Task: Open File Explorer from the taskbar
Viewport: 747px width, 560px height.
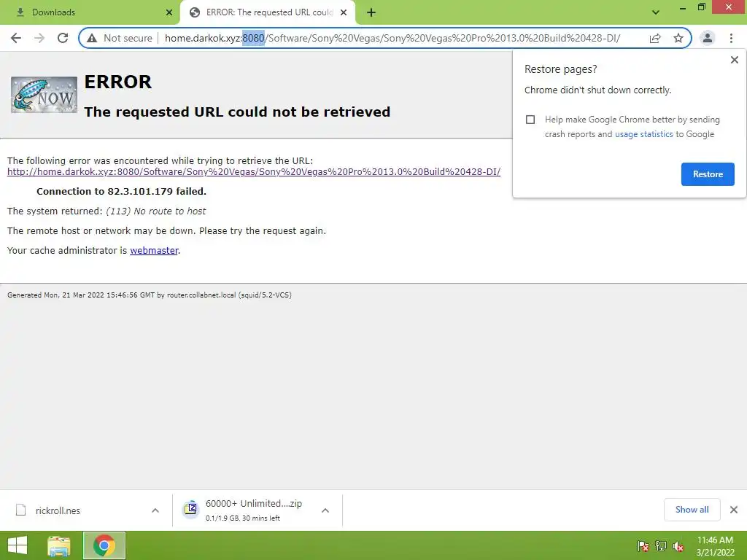Action: click(59, 545)
